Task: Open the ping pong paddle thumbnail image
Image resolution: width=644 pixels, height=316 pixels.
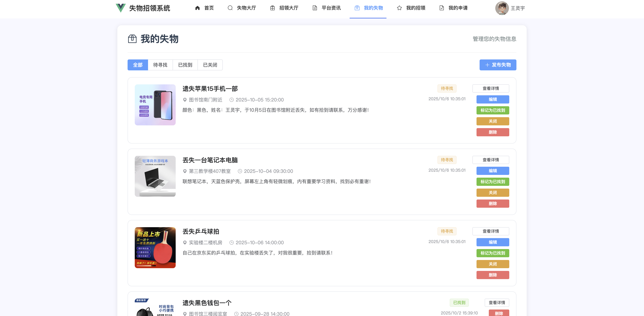Action: coord(155,247)
